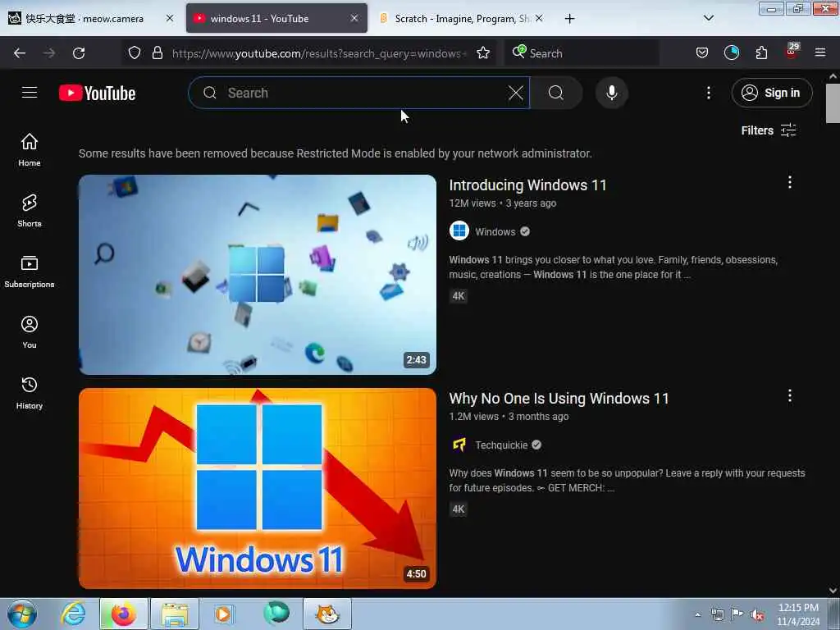Bookmark this page with the star
The image size is (840, 630).
tap(483, 52)
